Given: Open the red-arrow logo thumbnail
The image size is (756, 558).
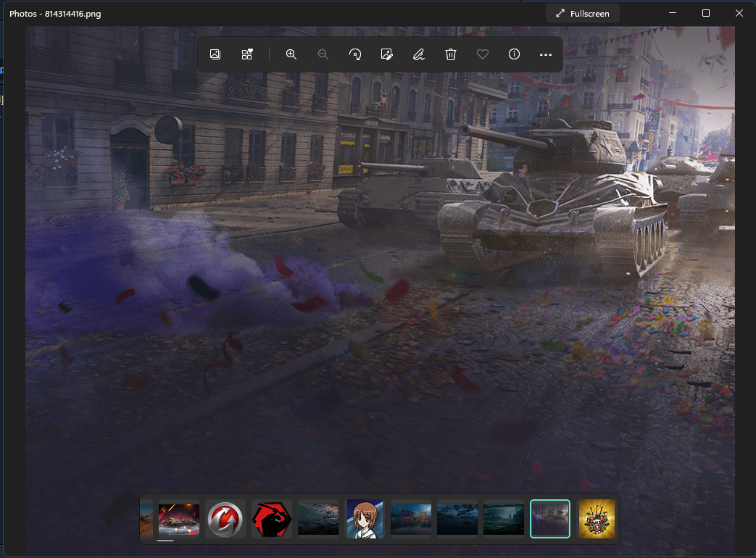Looking at the screenshot, I should click(x=225, y=519).
